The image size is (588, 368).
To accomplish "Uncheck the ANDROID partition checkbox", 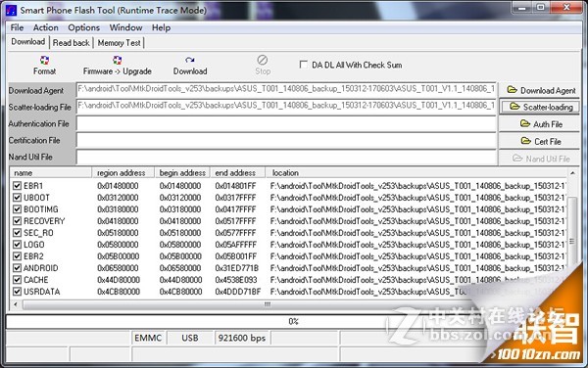I will 17,268.
